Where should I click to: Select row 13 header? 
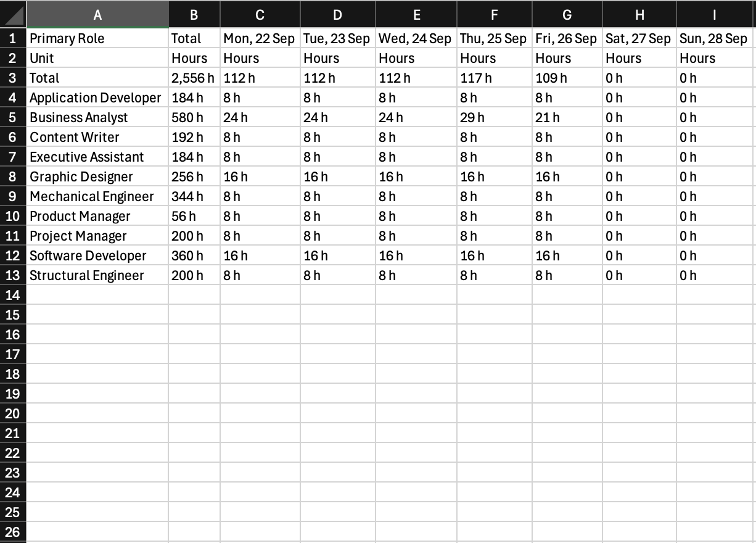pos(13,275)
